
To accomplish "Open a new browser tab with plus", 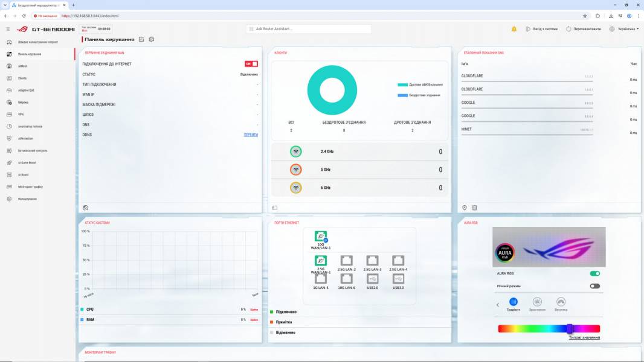I will click(73, 5).
